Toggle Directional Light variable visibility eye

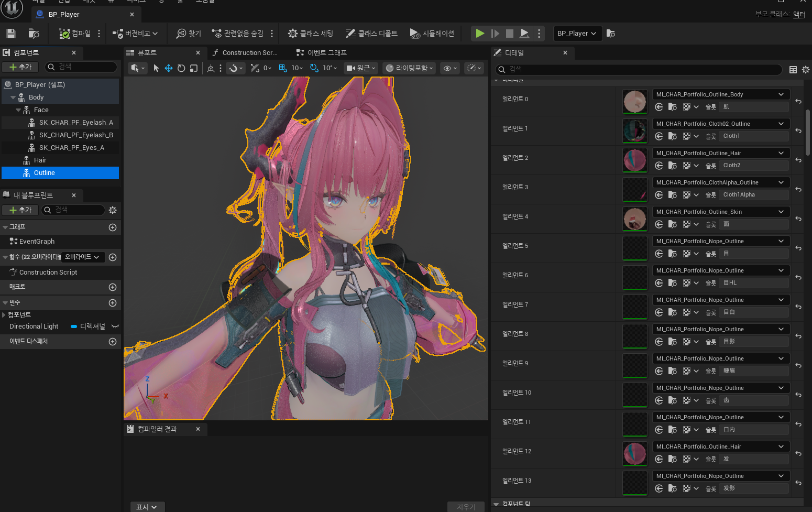click(x=115, y=326)
